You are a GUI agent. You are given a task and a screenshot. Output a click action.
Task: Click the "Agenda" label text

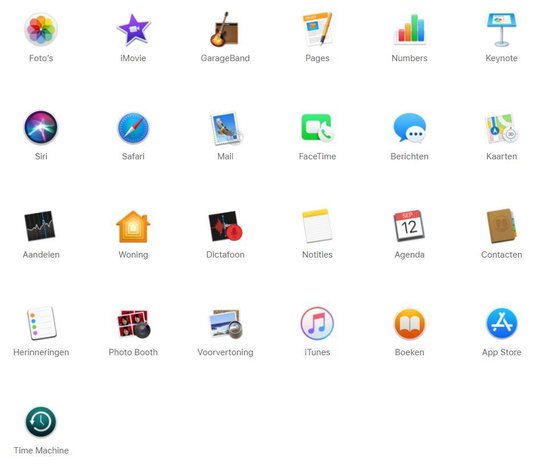(x=410, y=255)
